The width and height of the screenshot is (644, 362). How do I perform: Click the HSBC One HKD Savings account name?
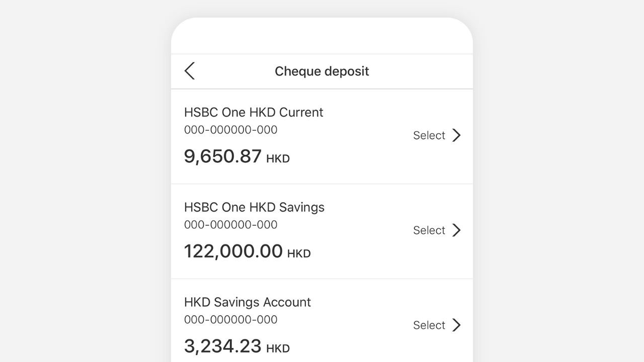coord(254,207)
